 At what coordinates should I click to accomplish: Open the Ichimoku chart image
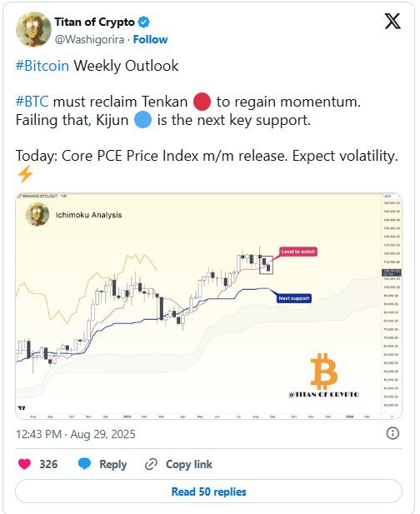click(208, 306)
